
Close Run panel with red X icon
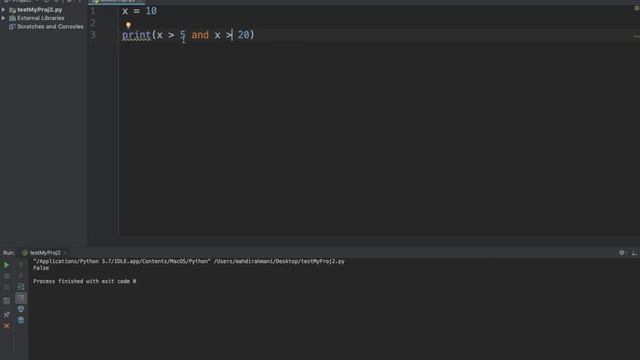(6, 326)
